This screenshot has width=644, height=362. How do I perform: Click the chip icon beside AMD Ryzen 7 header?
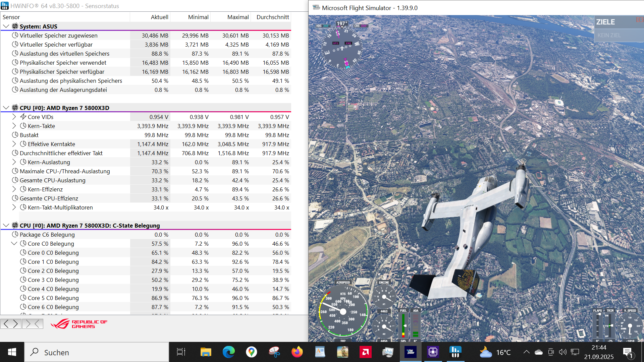coord(15,108)
